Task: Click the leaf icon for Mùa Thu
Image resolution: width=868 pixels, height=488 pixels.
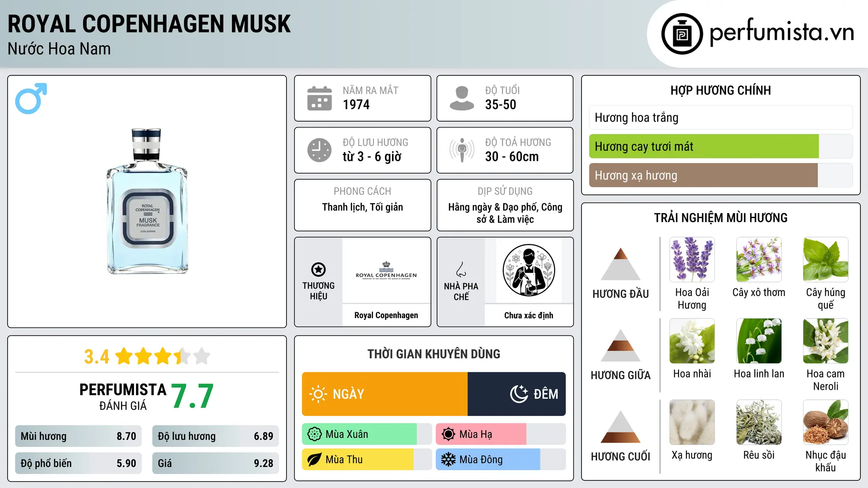Action: click(314, 460)
